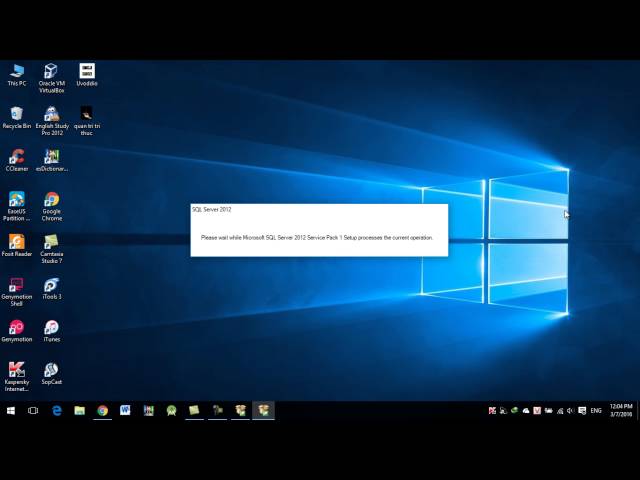The height and width of the screenshot is (480, 640).
Task: Open the taskbar clock and date
Action: 621,411
